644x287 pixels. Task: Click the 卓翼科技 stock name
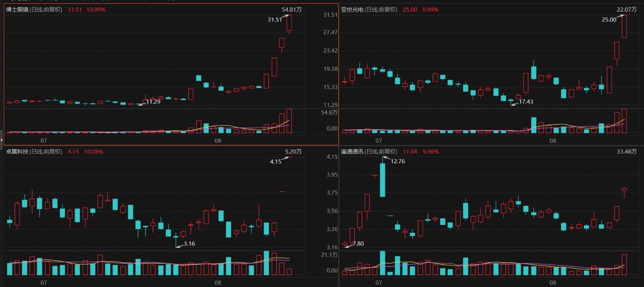[17, 151]
